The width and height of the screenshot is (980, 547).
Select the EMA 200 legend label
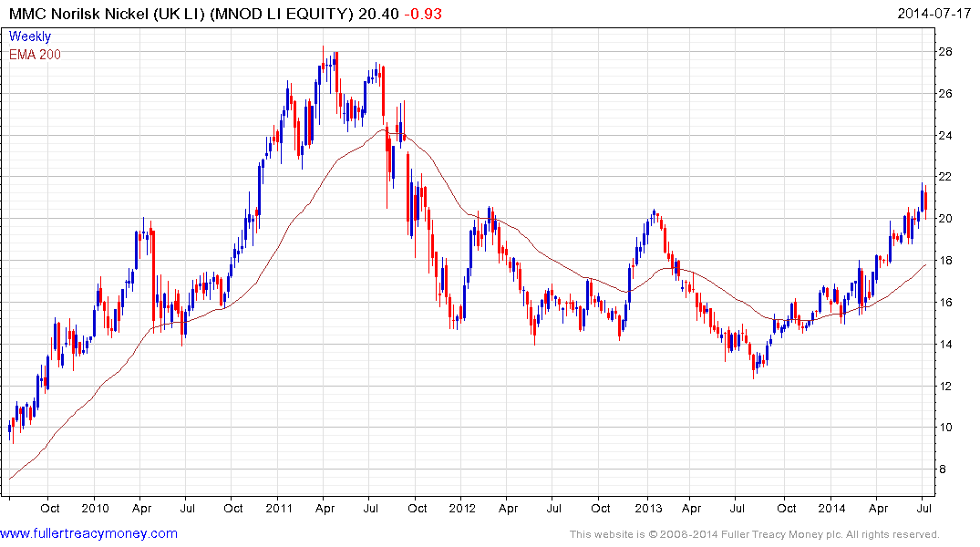coord(35,55)
